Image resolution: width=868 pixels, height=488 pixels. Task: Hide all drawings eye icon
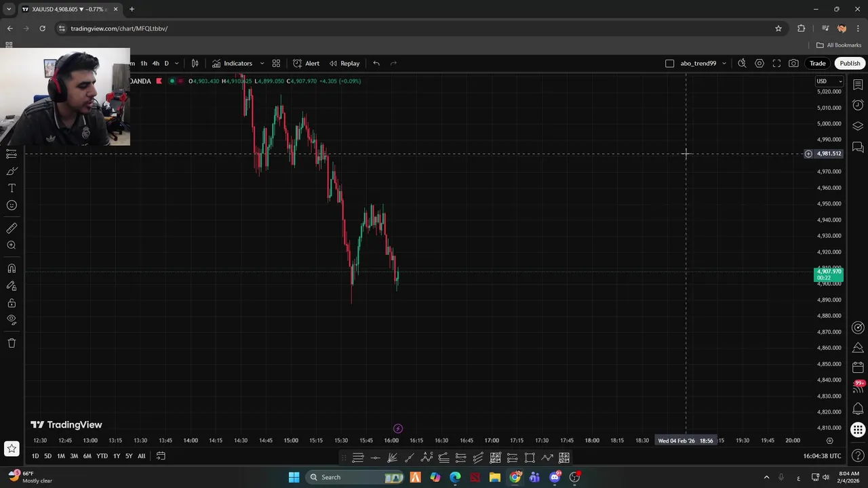click(x=12, y=319)
